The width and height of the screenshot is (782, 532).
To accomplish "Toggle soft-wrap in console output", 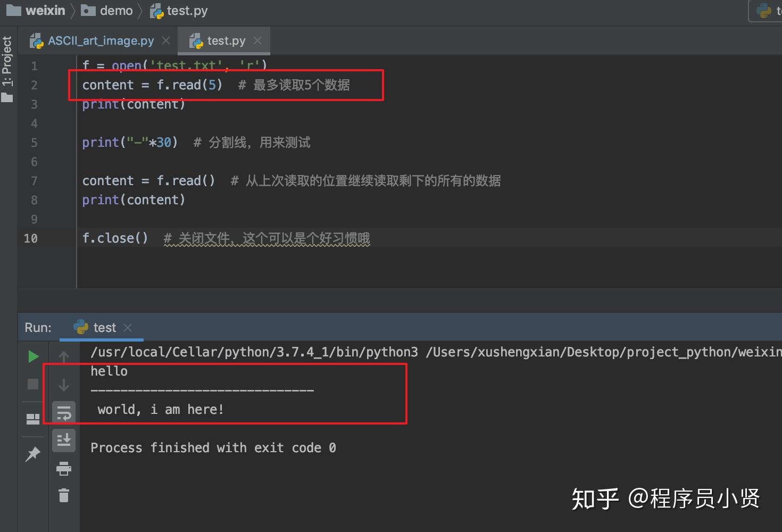I will pyautogui.click(x=64, y=411).
